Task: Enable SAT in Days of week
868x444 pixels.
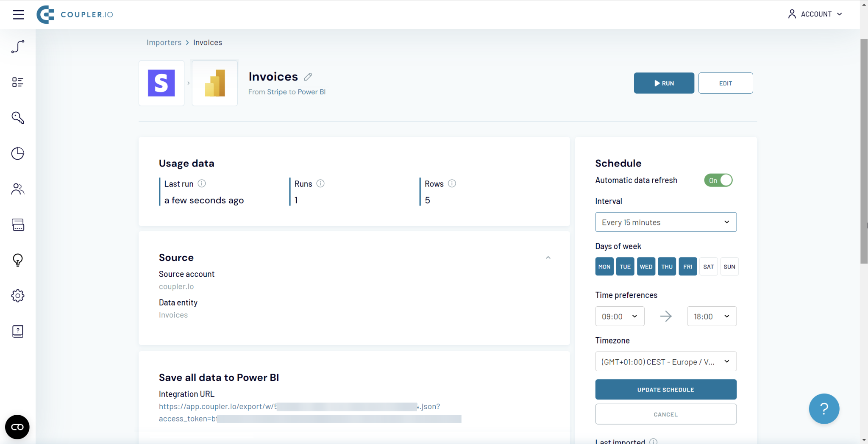Action: tap(708, 267)
